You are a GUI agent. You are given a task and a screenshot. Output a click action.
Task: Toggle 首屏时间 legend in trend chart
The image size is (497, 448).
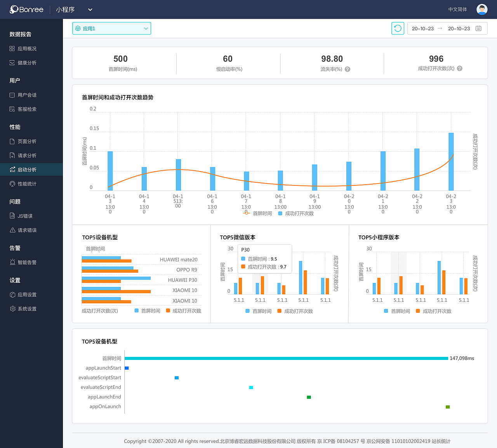[x=257, y=213]
